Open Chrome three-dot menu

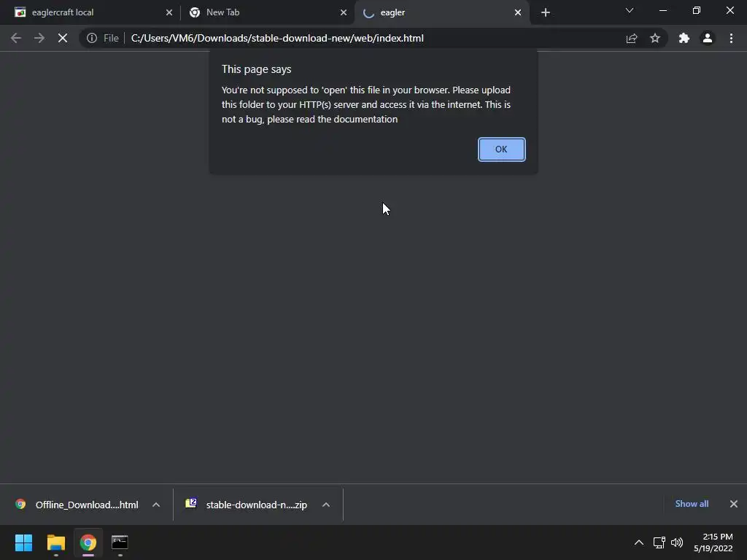point(731,38)
